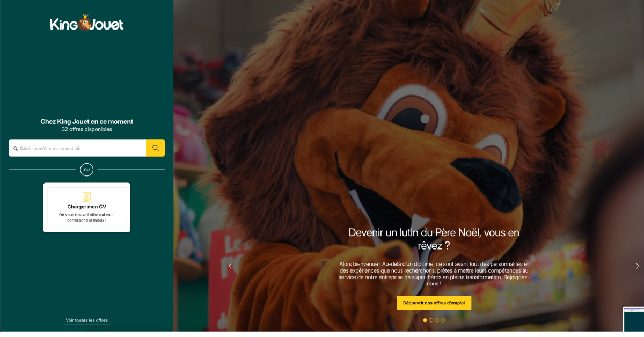Click the 32 offres disponibles text
Screen dimensions: 644x337
coord(86,130)
